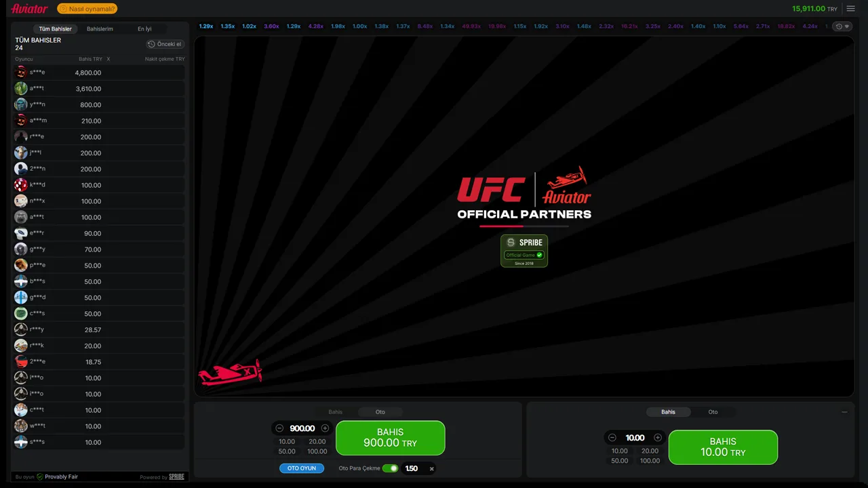Click the avatar of player n***x

21,201
